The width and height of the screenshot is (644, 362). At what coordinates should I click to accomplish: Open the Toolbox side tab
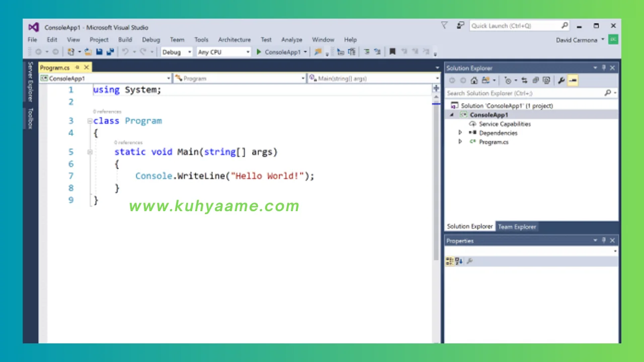[x=30, y=119]
